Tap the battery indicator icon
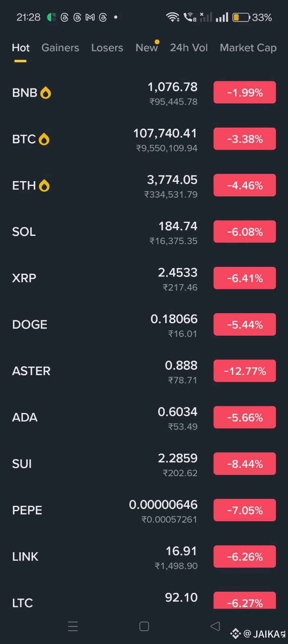This screenshot has width=288, height=644. pos(241,17)
